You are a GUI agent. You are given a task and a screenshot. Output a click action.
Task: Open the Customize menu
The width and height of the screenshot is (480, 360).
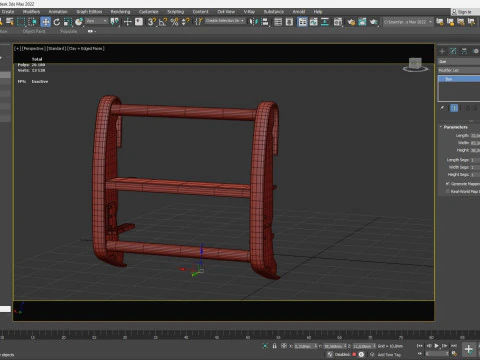click(149, 12)
